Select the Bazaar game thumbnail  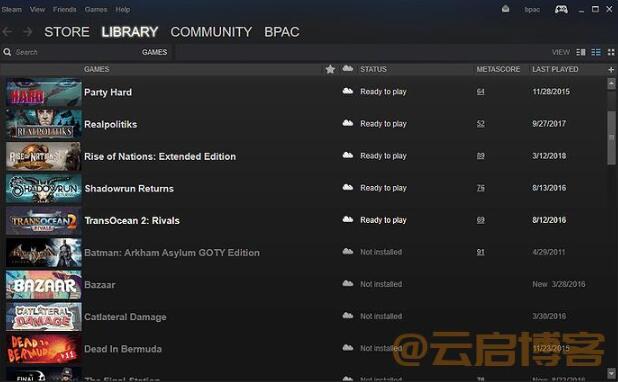(x=43, y=285)
